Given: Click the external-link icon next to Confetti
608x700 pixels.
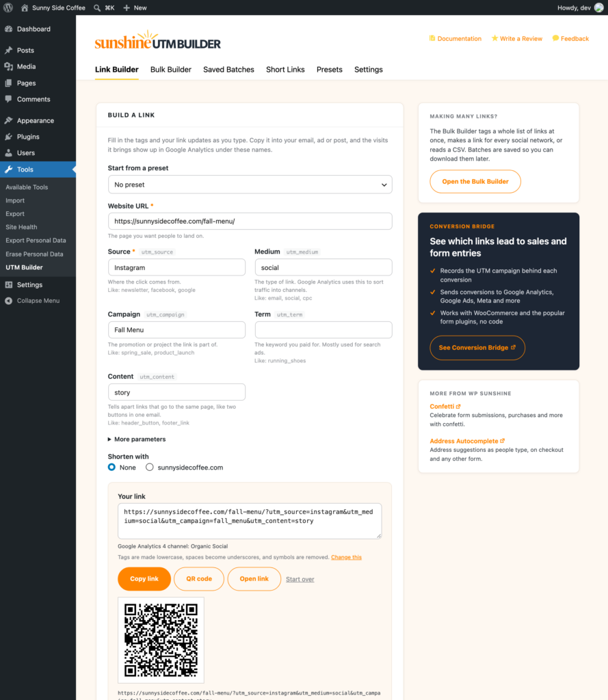Looking at the screenshot, I should 458,407.
